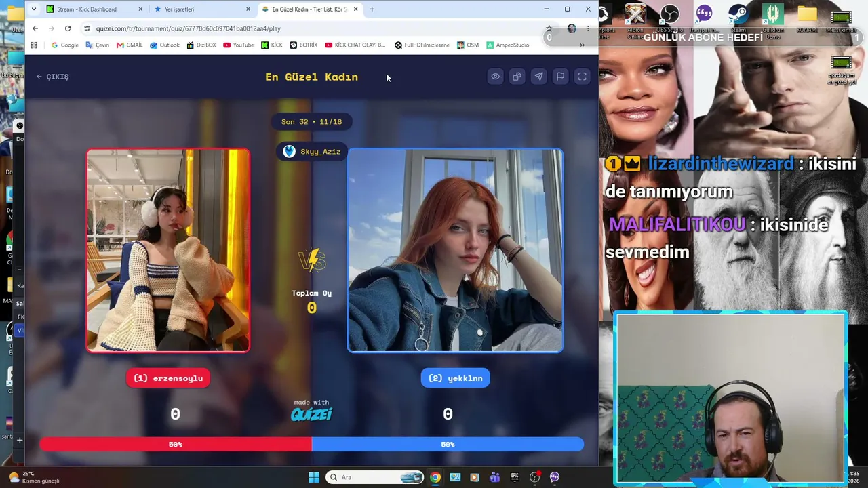This screenshot has height=488, width=868.
Task: Vote for (1) erzensoylu button
Action: tap(168, 378)
